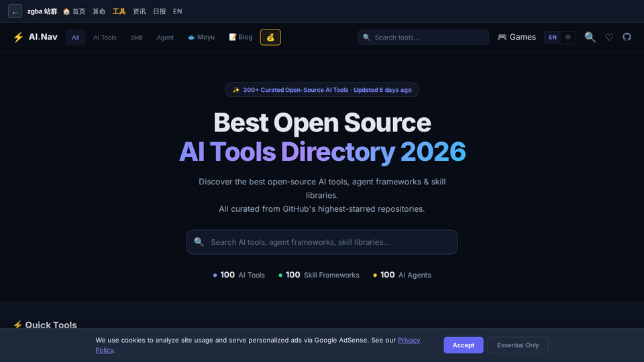Screen dimensions: 644x362
Task: Focus the header Search tools field
Action: pos(423,38)
